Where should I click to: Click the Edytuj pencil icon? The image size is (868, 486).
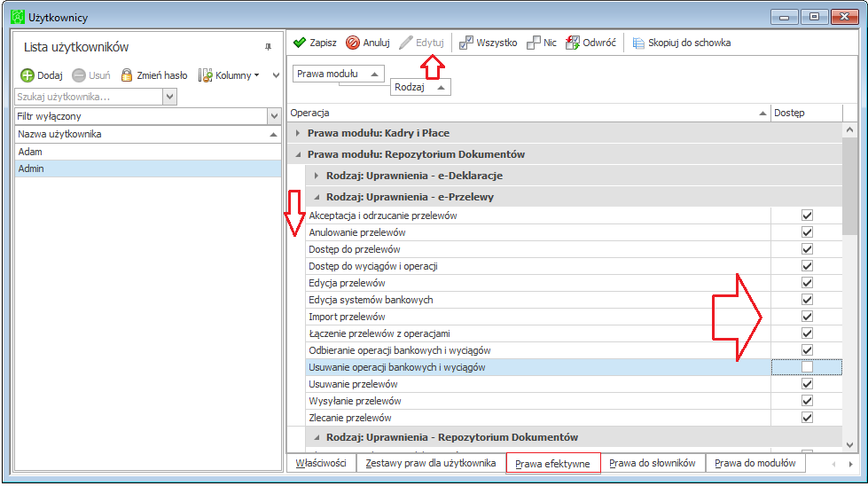[406, 43]
